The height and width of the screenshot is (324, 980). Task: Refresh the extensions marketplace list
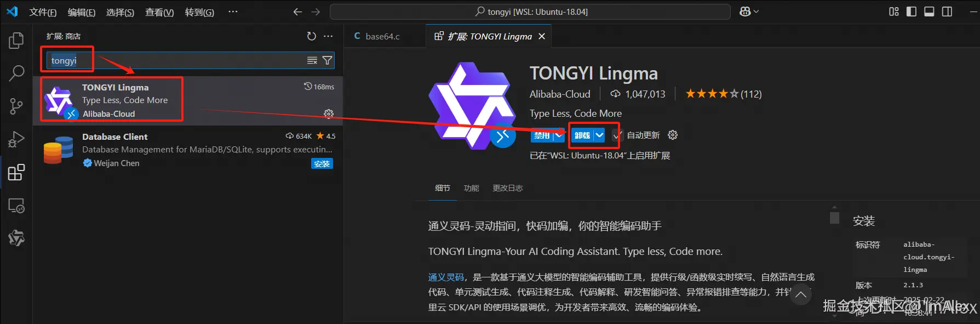click(x=311, y=36)
